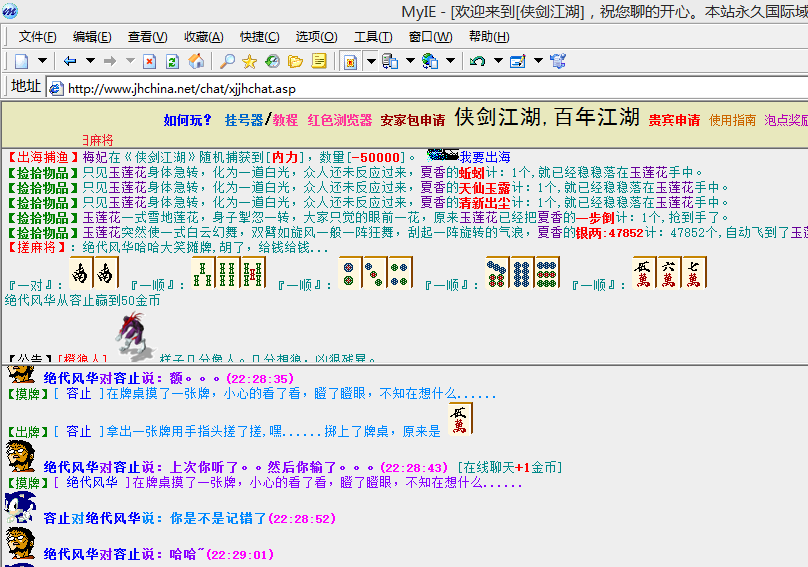
Task: Click the window edit toolbar icon
Action: pyautogui.click(x=517, y=61)
